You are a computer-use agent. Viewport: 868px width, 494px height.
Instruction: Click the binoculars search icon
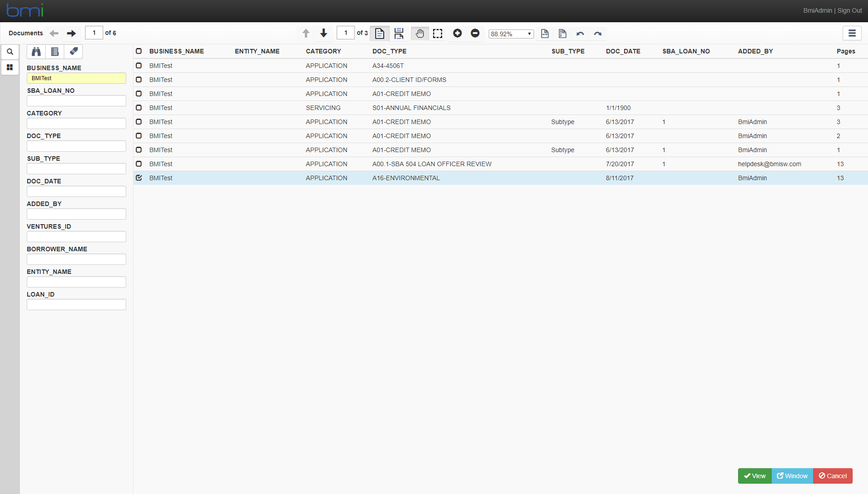coord(36,52)
